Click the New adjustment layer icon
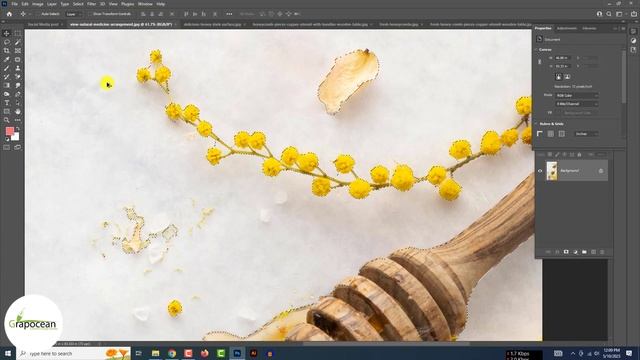Image resolution: width=640 pixels, height=360 pixels. (575, 252)
